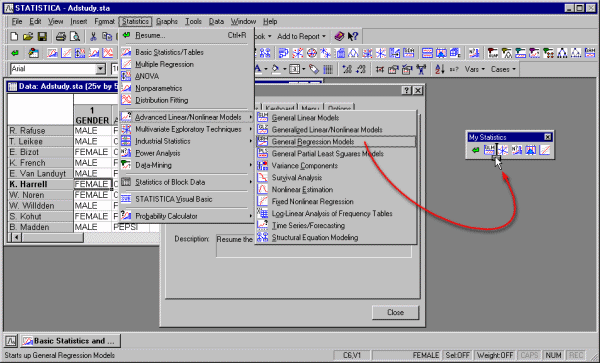Open the Arial font name dropdown
The height and width of the screenshot is (363, 600).
(101, 69)
